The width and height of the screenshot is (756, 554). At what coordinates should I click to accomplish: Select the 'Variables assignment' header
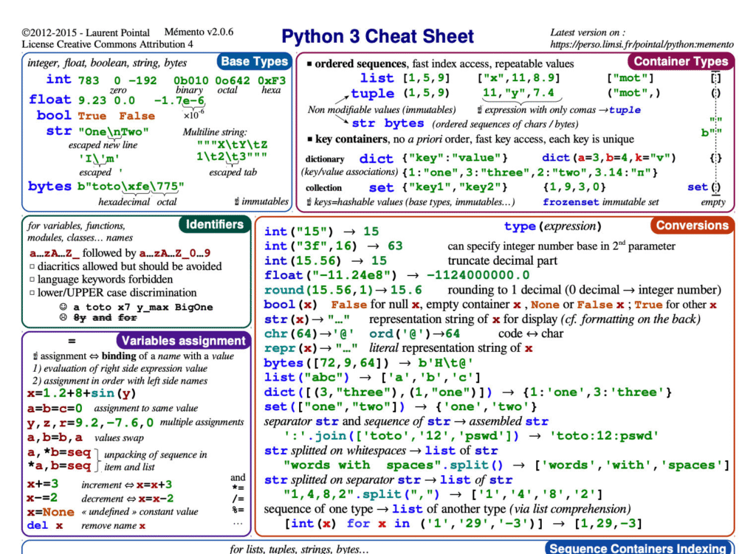click(x=183, y=341)
